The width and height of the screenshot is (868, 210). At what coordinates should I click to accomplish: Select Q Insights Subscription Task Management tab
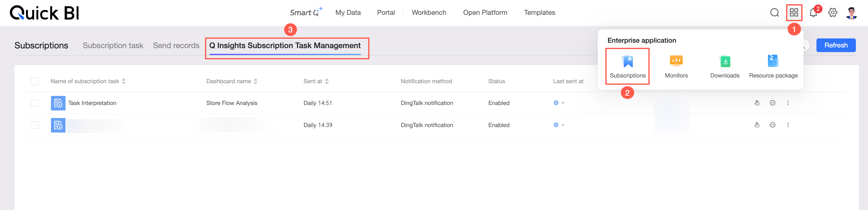coord(285,45)
